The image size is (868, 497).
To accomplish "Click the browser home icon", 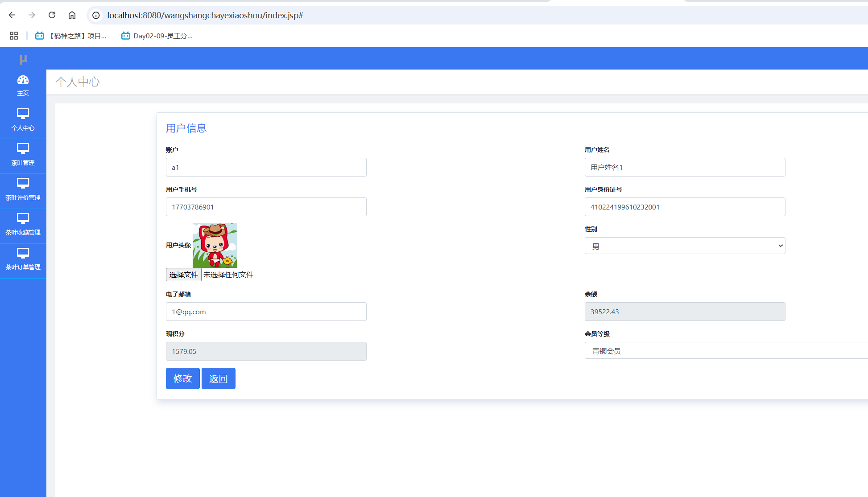I will 72,15.
